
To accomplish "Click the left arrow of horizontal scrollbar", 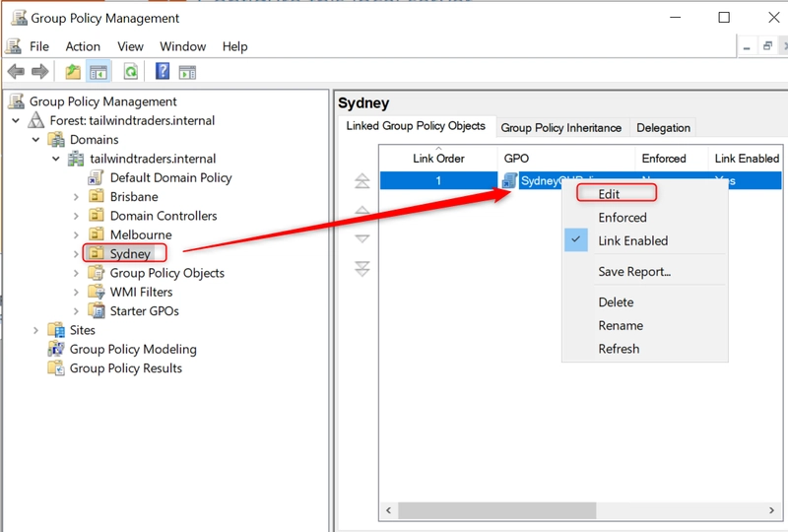I will (x=388, y=510).
